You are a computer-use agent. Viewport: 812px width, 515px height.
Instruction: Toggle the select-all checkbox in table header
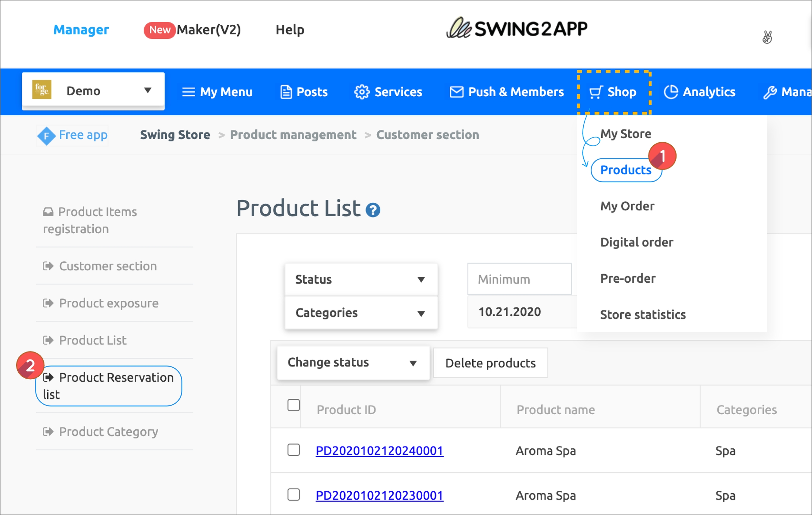click(293, 405)
